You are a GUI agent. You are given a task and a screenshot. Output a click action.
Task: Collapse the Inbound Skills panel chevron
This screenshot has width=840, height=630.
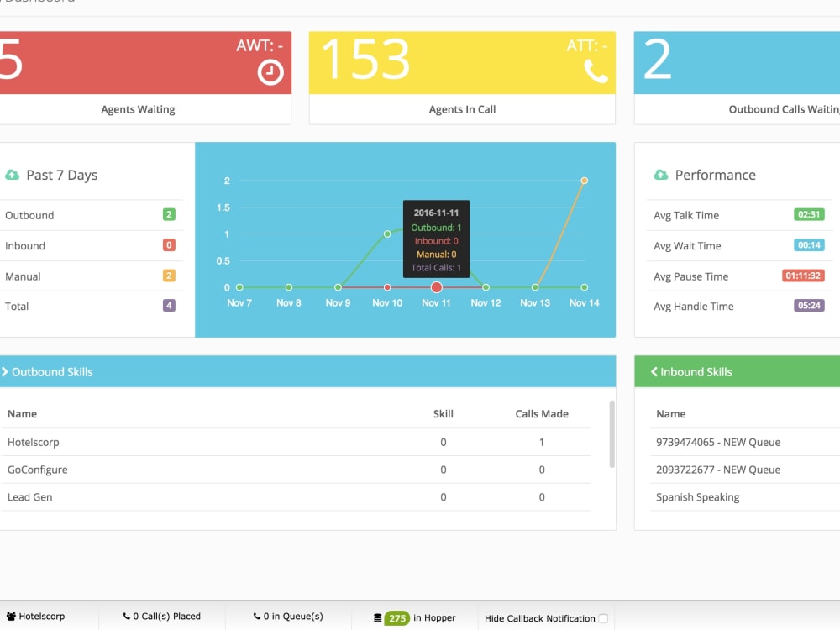pyautogui.click(x=654, y=371)
